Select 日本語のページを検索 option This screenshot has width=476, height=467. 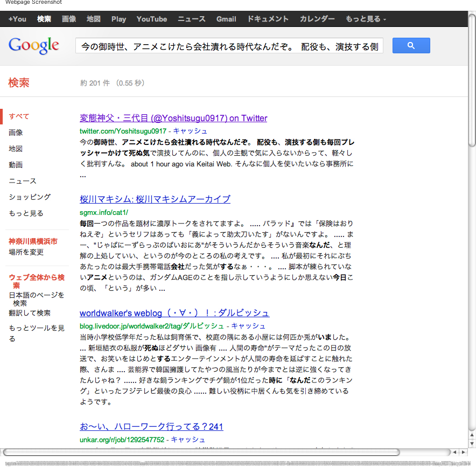tap(37, 299)
